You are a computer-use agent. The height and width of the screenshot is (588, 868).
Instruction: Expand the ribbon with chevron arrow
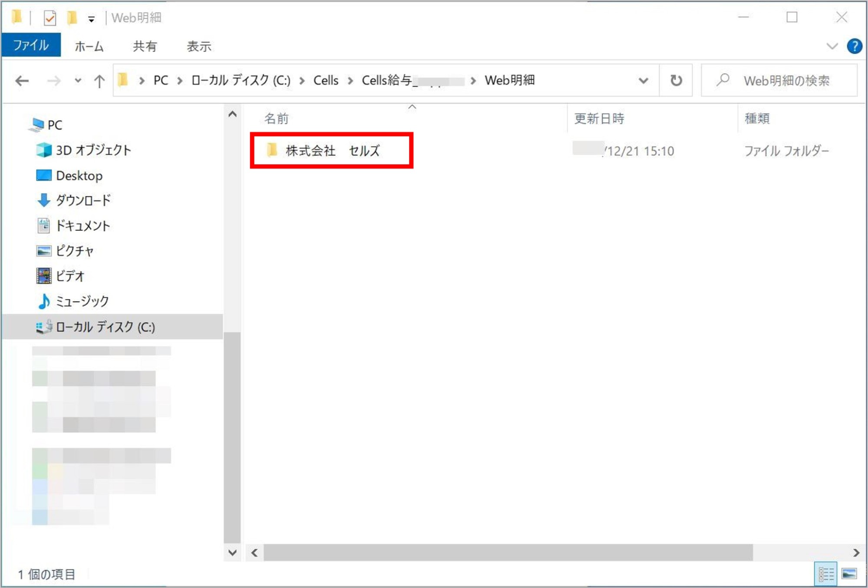[832, 46]
